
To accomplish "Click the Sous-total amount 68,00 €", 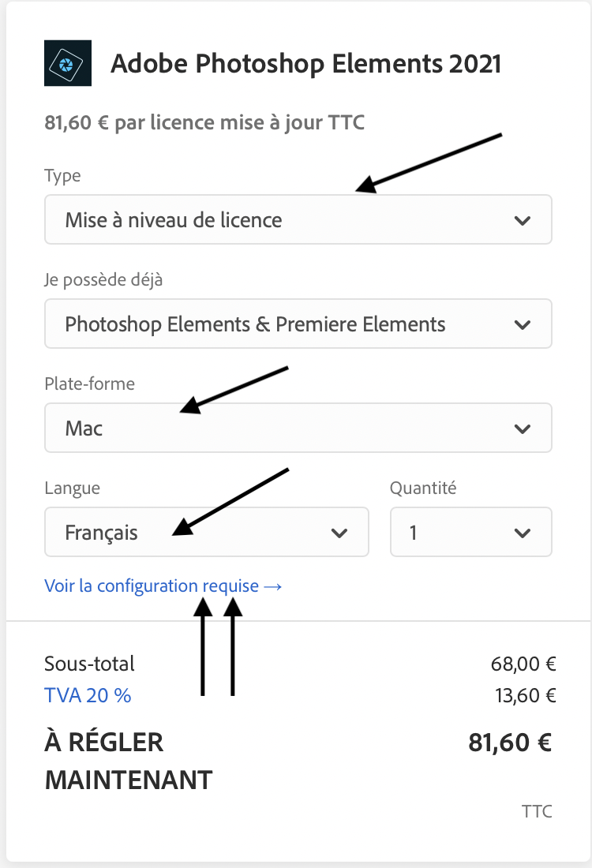I will (x=523, y=664).
